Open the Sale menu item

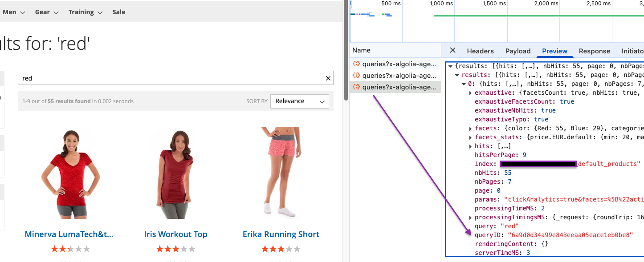tap(119, 12)
